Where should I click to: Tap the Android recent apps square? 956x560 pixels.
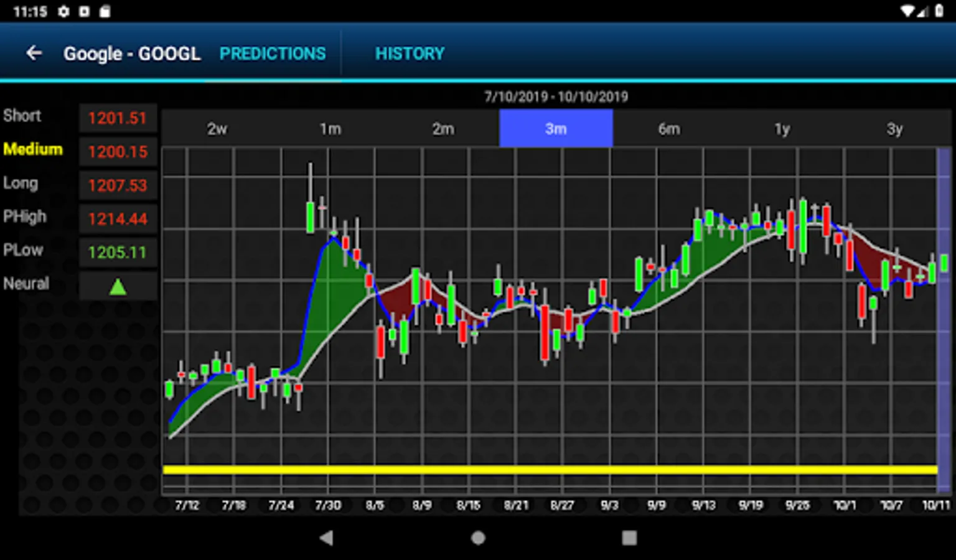click(x=629, y=538)
